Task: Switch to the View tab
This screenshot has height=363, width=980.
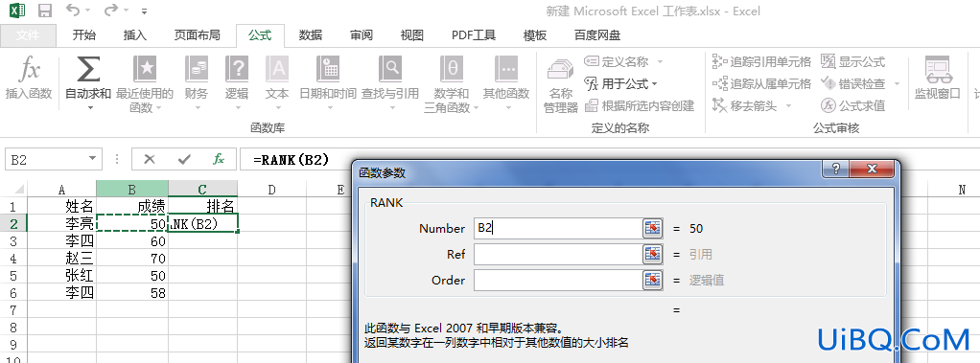Action: 412,35
